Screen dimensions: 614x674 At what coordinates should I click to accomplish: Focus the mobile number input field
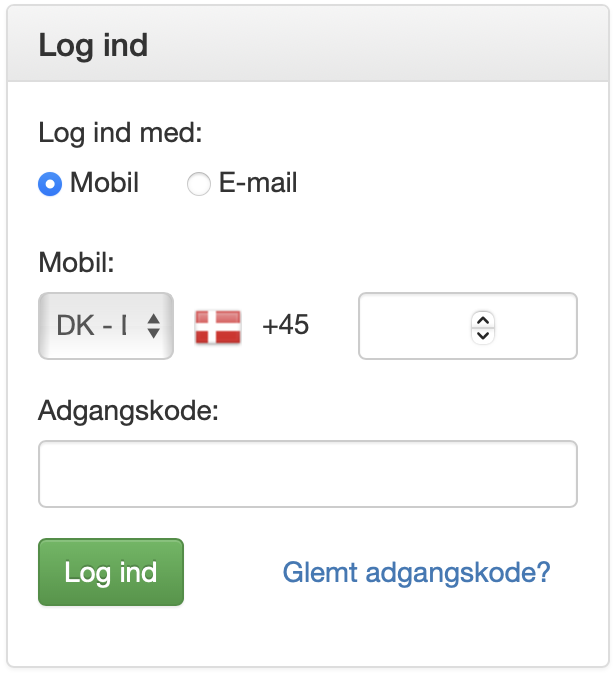tap(412, 326)
